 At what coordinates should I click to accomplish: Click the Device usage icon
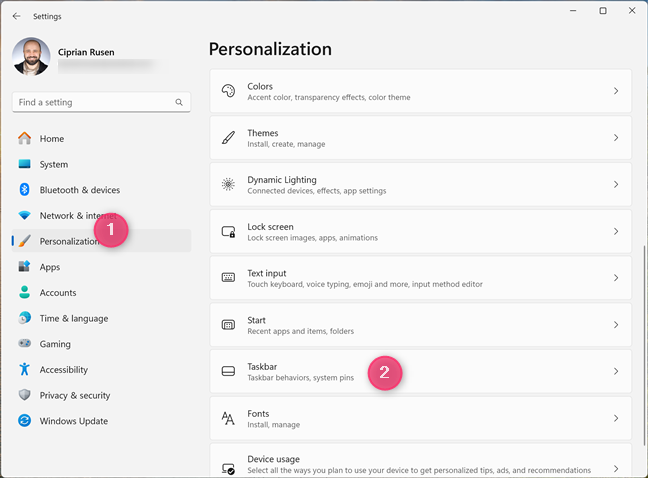coord(228,468)
